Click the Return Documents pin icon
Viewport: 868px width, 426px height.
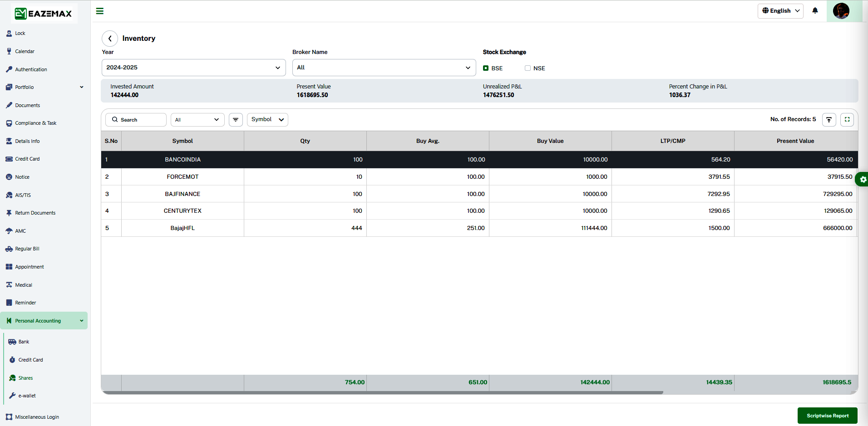click(9, 213)
